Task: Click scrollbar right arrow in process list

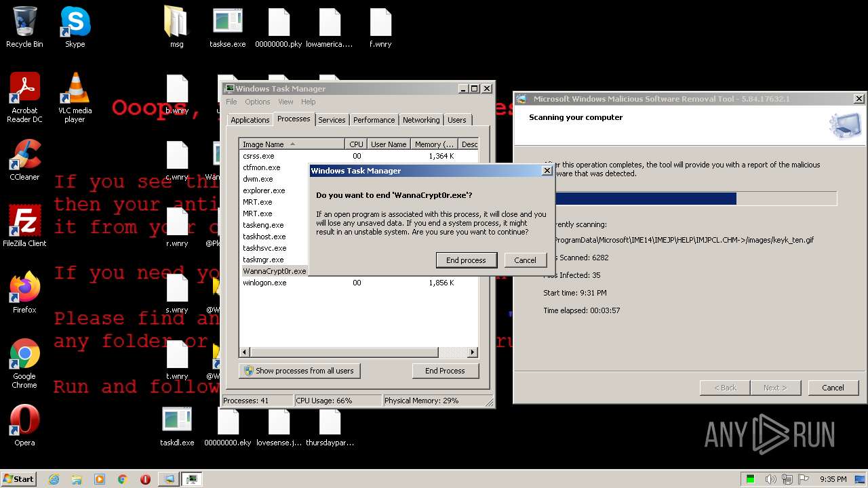Action: click(473, 352)
